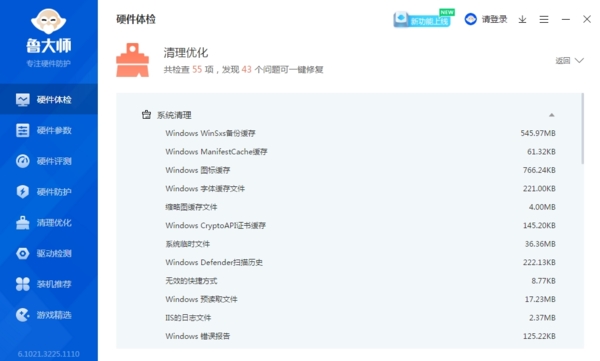Select IIS的日志文件 row
This screenshot has width=600, height=361.
pos(360,317)
